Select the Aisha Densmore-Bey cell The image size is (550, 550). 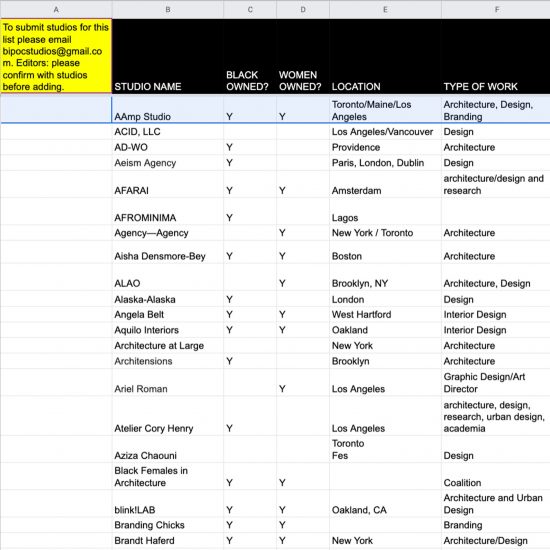point(168,252)
